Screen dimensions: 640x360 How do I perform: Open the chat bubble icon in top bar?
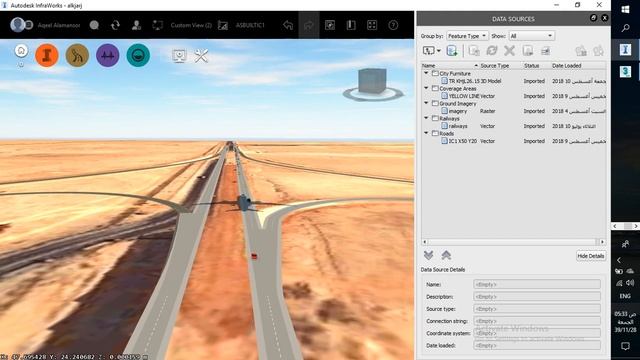(94, 25)
